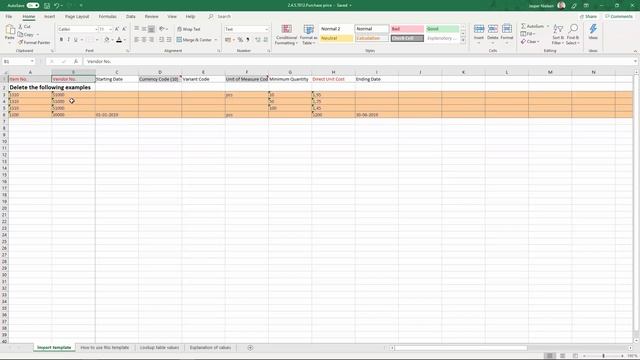
Task: Open the Paste button
Action: (10, 33)
